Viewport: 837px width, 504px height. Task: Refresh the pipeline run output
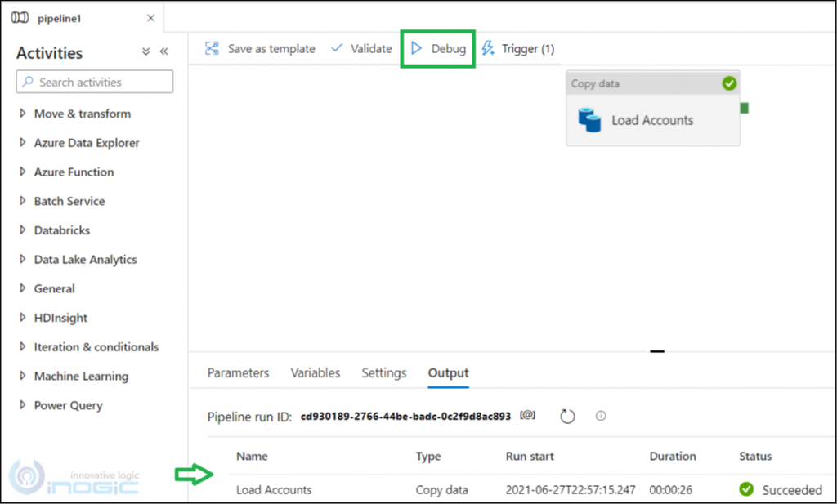(567, 416)
